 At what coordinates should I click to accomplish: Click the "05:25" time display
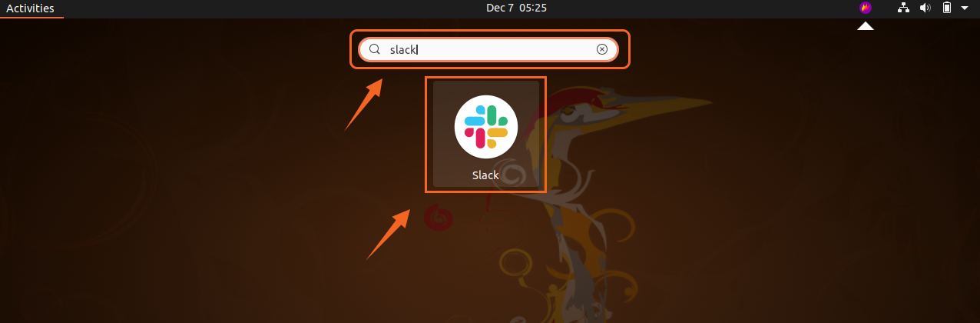(x=533, y=8)
